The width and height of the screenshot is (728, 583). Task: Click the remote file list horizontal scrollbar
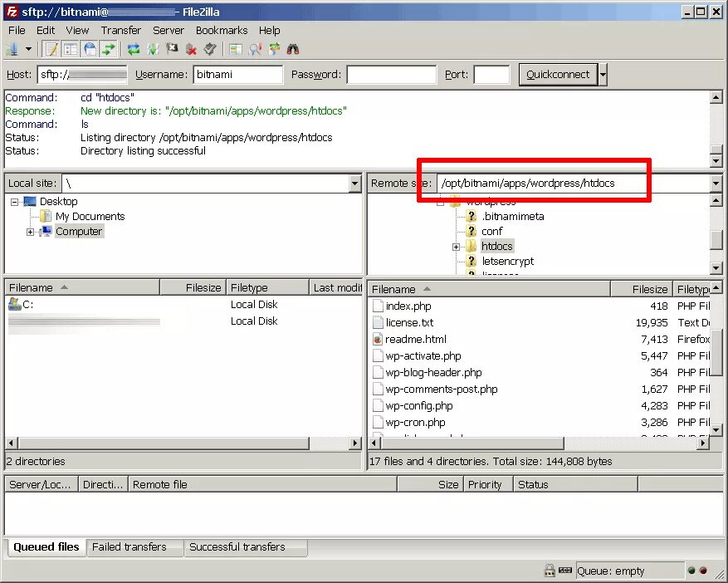point(472,443)
